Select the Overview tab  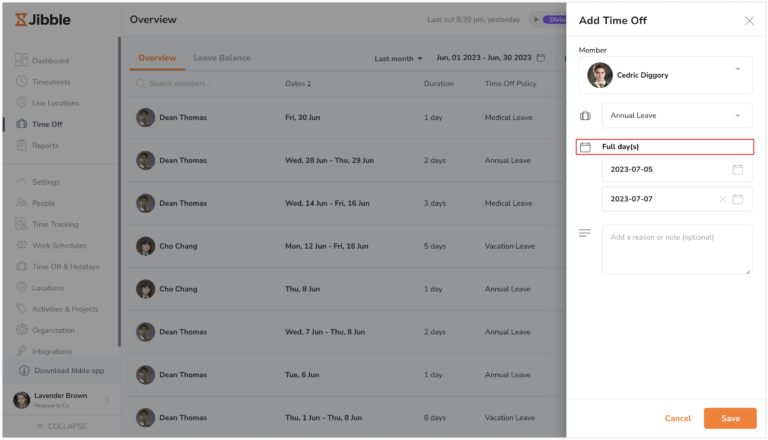tap(157, 58)
